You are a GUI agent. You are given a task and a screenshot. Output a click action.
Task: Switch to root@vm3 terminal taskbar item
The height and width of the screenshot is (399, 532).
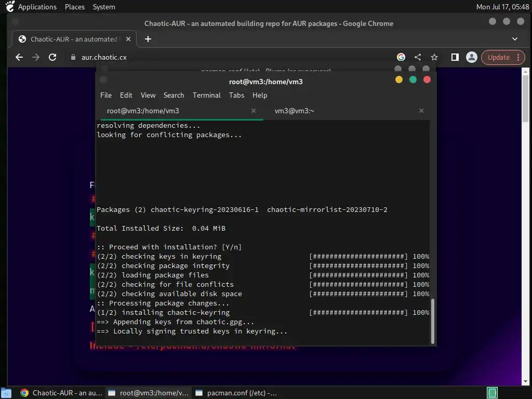tap(149, 393)
